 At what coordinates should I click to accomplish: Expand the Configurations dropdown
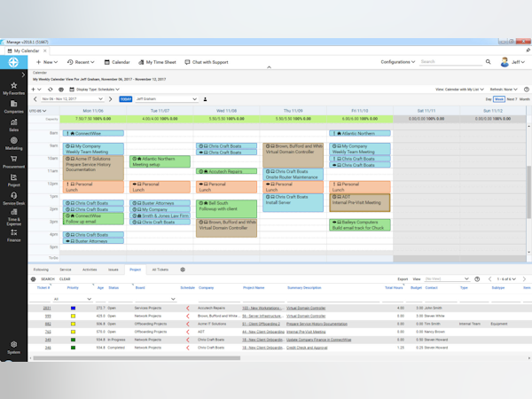tap(397, 62)
